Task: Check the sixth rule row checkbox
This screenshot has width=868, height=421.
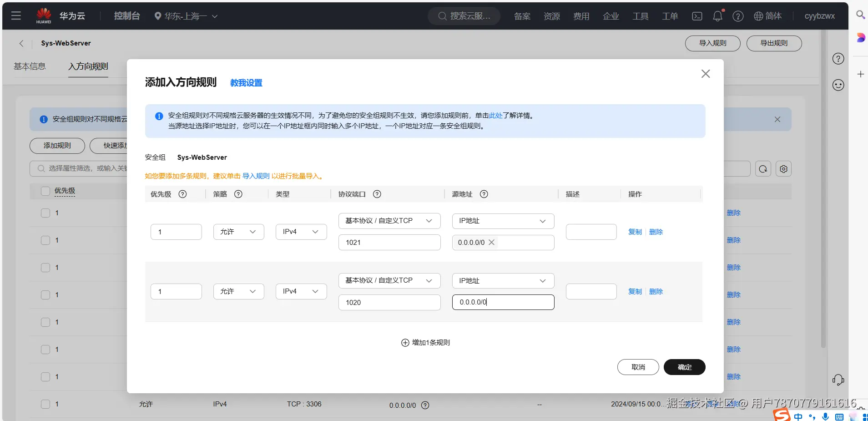Action: [45, 350]
